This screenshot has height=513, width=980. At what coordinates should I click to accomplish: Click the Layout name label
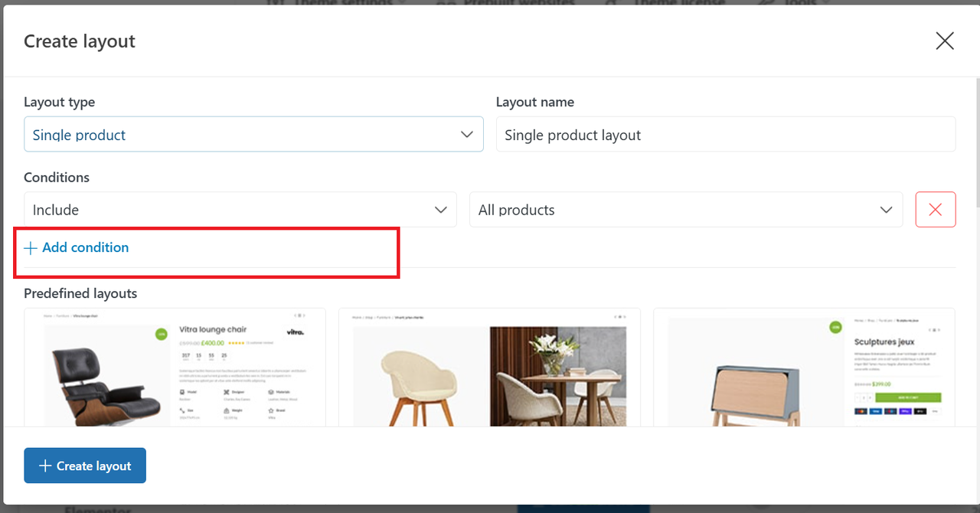click(x=535, y=102)
